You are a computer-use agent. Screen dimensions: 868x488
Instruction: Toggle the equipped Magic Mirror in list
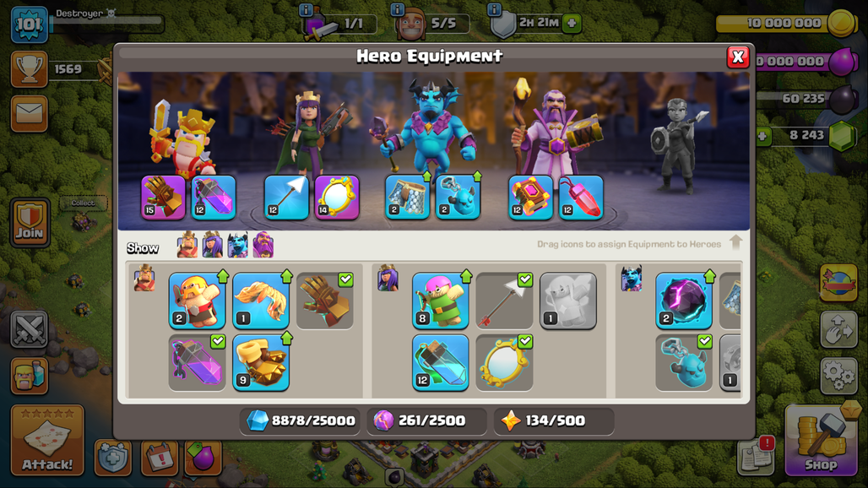504,362
